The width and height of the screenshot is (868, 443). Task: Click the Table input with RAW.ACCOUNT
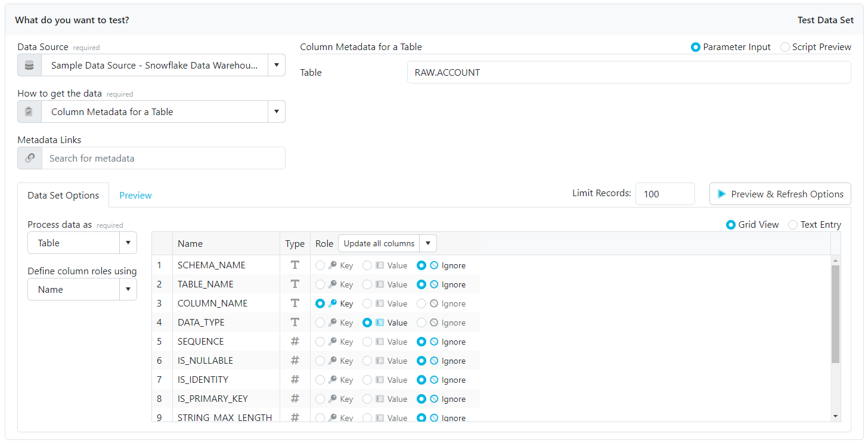(629, 73)
